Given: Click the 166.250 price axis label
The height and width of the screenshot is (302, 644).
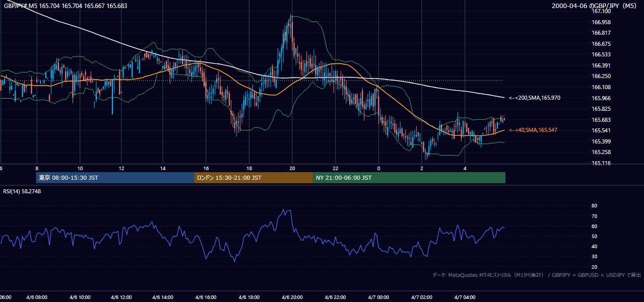Looking at the screenshot, I should (601, 76).
